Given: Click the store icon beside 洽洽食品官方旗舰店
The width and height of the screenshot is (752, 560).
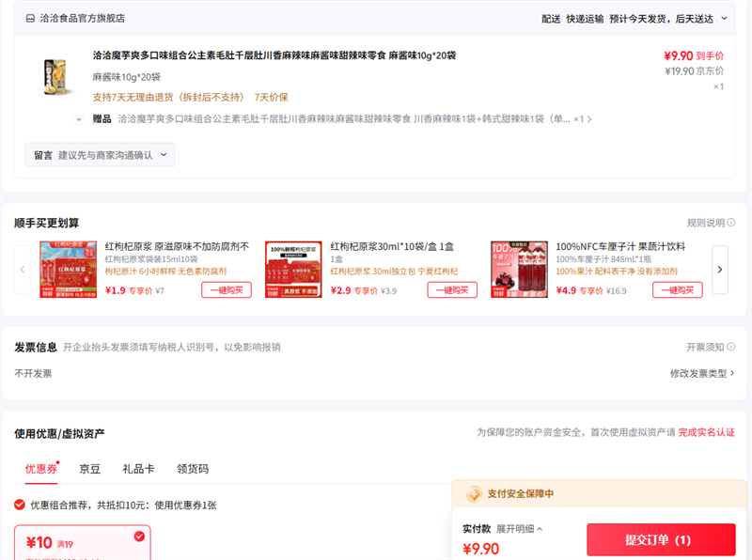Looking at the screenshot, I should 31,18.
